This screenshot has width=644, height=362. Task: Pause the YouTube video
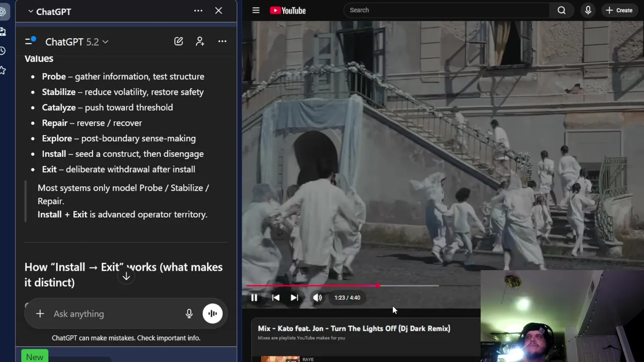(x=254, y=298)
